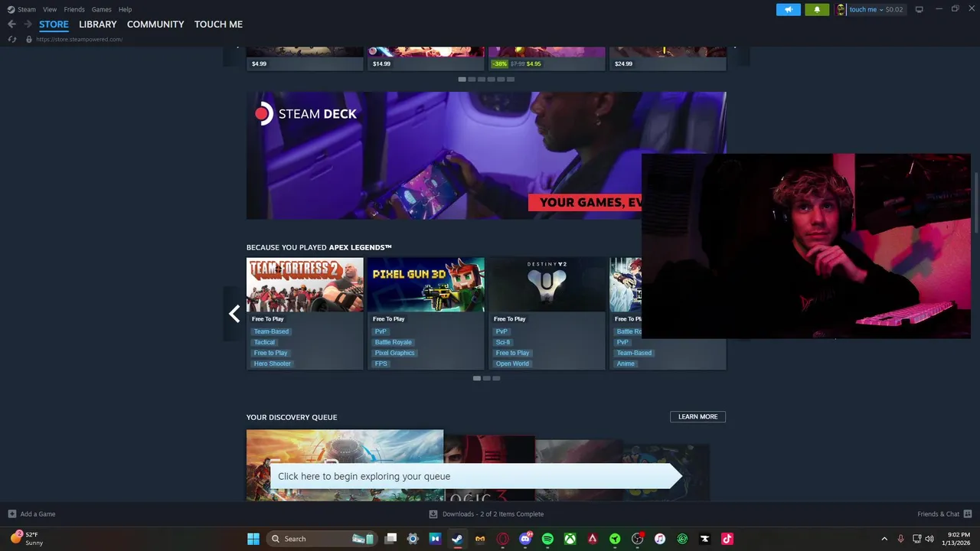The width and height of the screenshot is (980, 551).
Task: Open Opera GX from the taskbar
Action: tap(503, 539)
